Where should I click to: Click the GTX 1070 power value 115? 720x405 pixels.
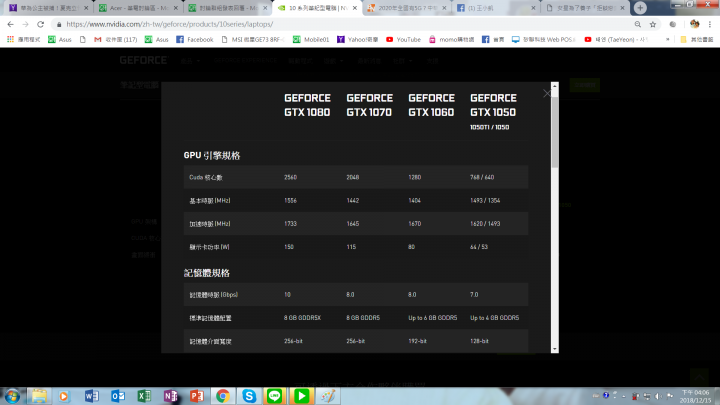pos(351,247)
